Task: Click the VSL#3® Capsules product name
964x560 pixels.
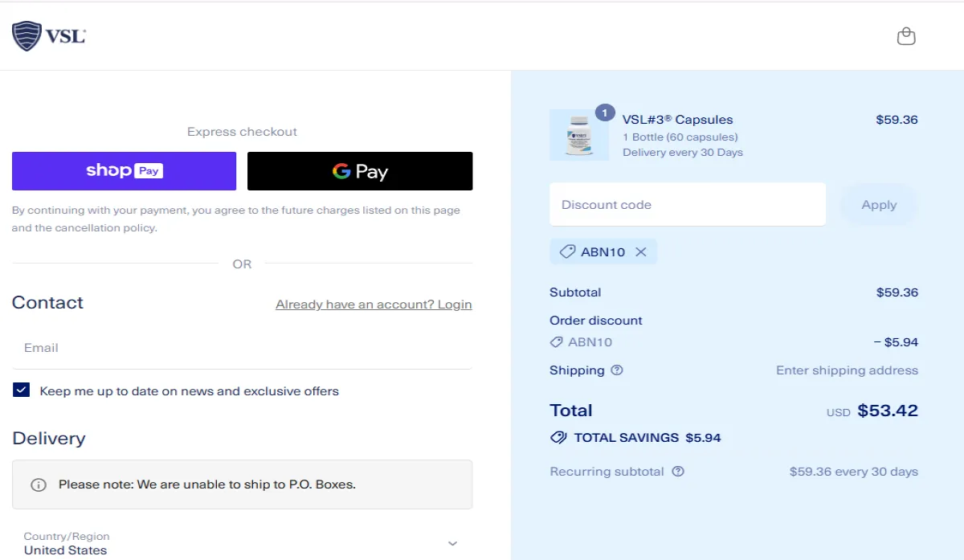Action: tap(677, 120)
